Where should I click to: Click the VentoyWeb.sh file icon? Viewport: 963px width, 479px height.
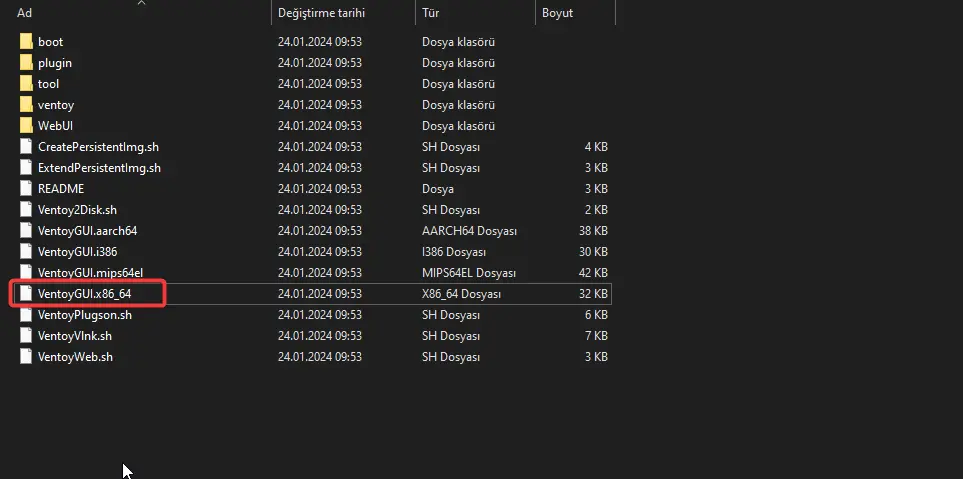point(26,357)
